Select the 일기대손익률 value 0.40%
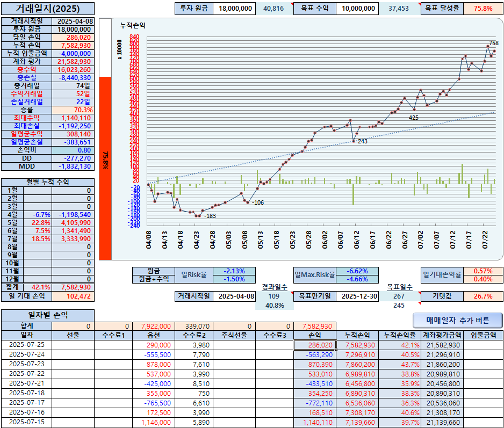504x428 pixels. click(x=483, y=279)
